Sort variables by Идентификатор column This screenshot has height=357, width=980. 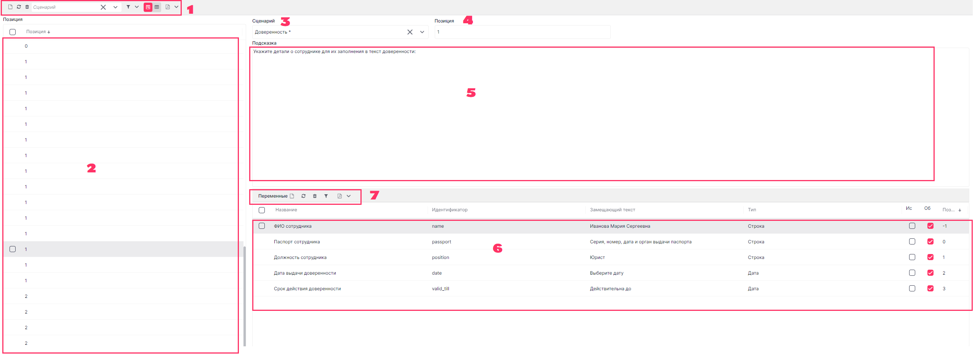450,210
